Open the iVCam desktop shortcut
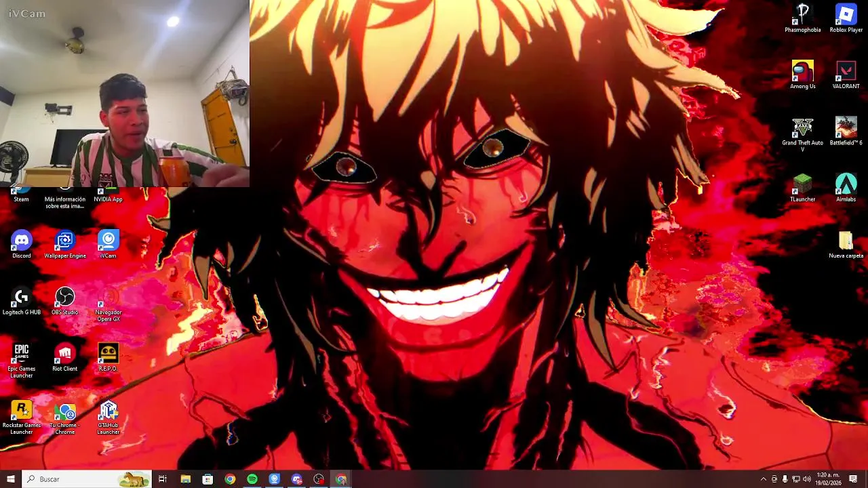 point(108,245)
